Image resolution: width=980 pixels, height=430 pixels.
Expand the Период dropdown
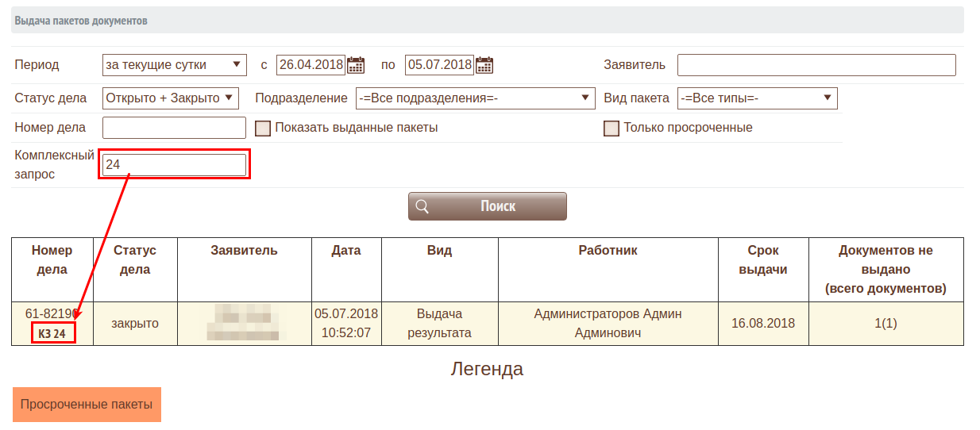click(x=175, y=65)
